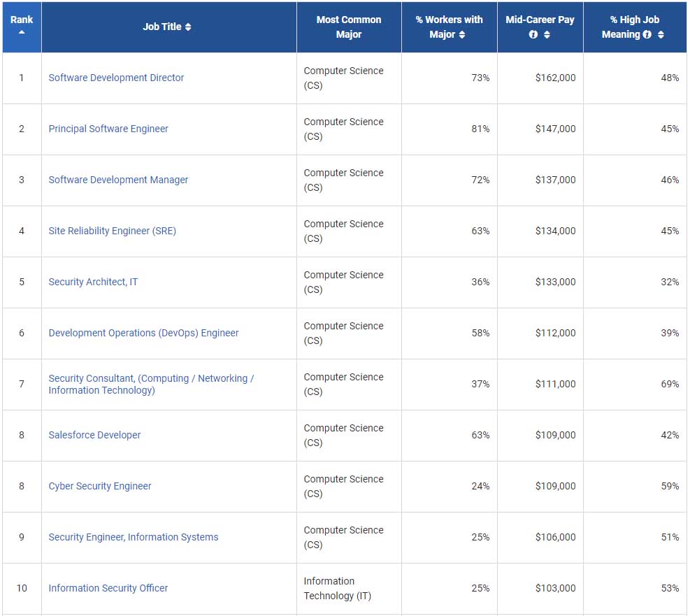This screenshot has width=690, height=616.
Task: Sort by Job Title arrows icon
Action: [188, 27]
